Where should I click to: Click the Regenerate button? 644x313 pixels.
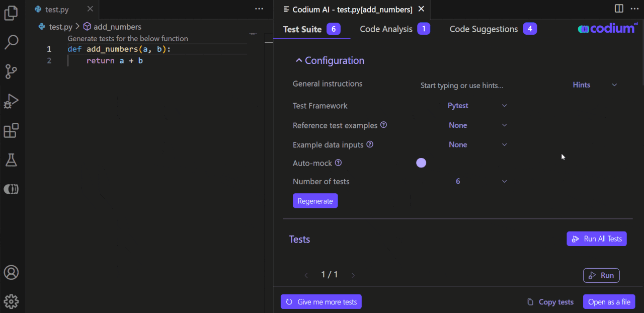tap(315, 201)
